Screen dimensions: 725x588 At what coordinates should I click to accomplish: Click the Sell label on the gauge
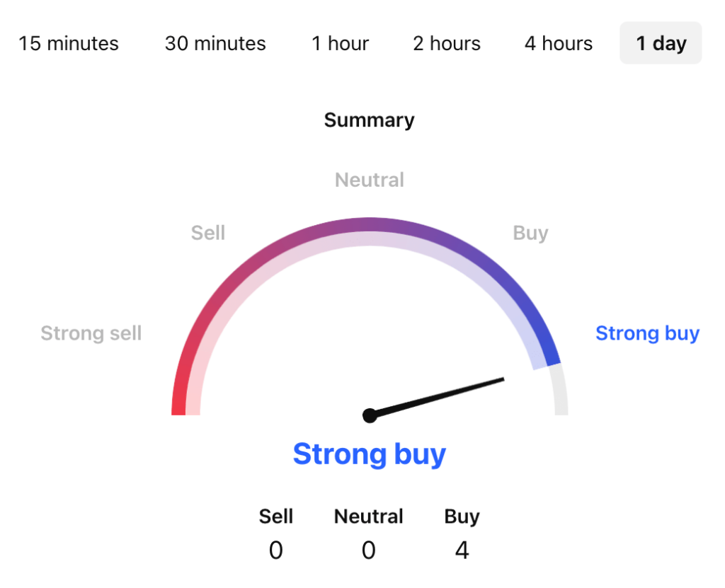(x=208, y=233)
